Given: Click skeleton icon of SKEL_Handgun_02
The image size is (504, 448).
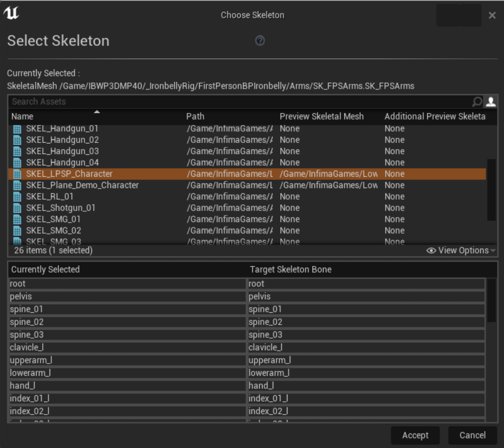Looking at the screenshot, I should 17,140.
